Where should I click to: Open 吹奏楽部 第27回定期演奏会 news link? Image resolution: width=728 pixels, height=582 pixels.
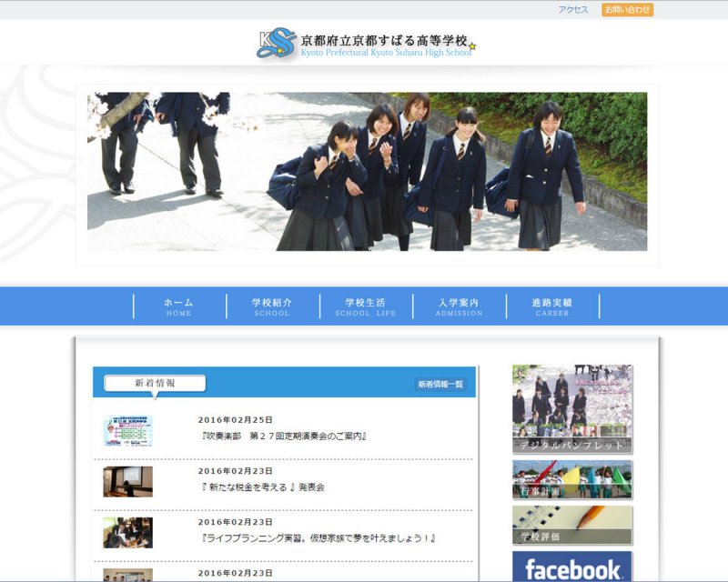[x=284, y=436]
